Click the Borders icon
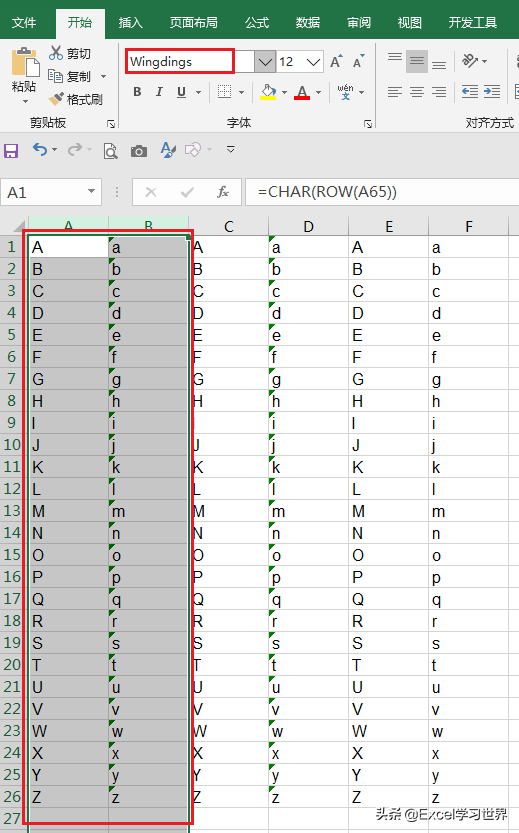Viewport: 519px width, 833px height. (x=225, y=92)
